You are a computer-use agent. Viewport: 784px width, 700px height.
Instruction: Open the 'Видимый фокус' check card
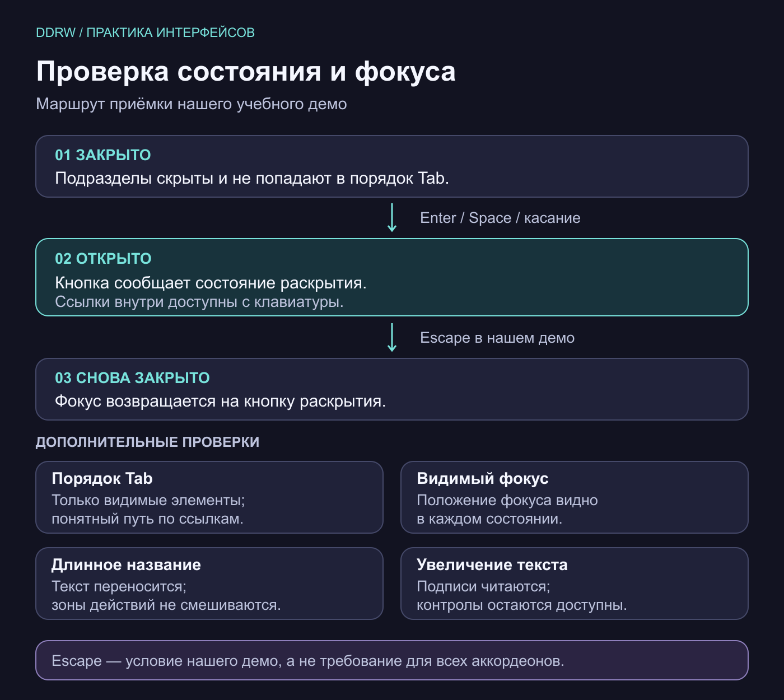[575, 497]
